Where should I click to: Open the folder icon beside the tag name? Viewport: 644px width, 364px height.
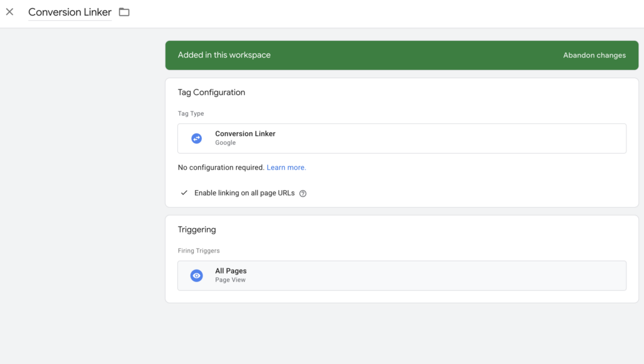(x=123, y=12)
